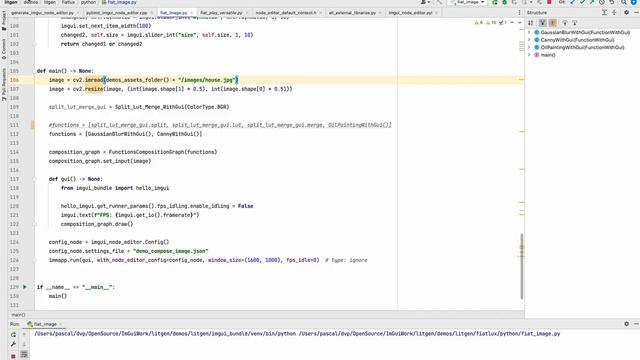Viewport: 640px width, 360px height.
Task: Expand GaussianBlurWithGui in Structure tree
Action: coord(529,32)
